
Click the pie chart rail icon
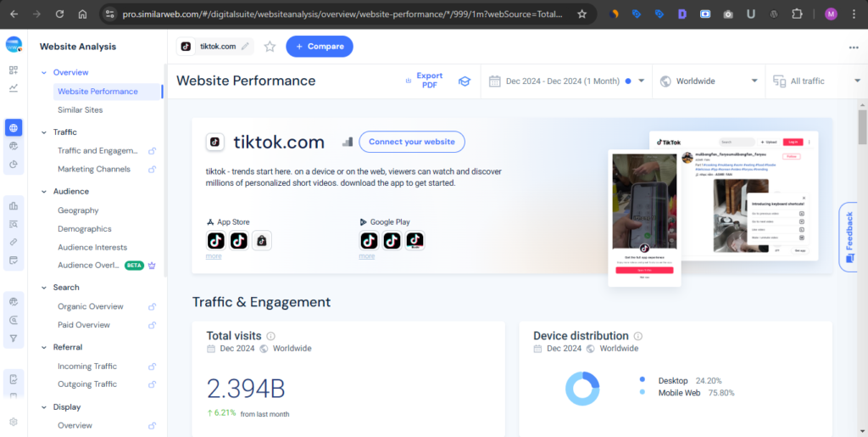pos(14,164)
